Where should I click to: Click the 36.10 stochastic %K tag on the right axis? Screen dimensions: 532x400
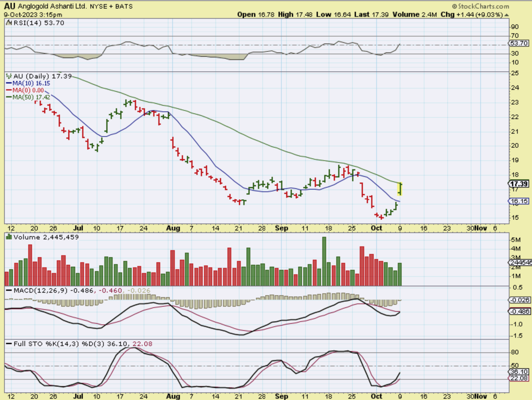[519, 372]
